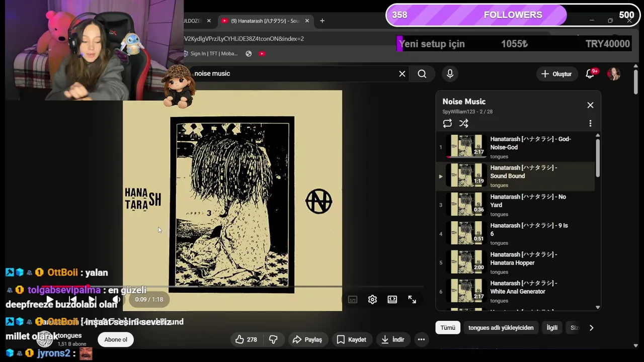The width and height of the screenshot is (644, 362).
Task: Open a new browser tab
Action: 322,21
